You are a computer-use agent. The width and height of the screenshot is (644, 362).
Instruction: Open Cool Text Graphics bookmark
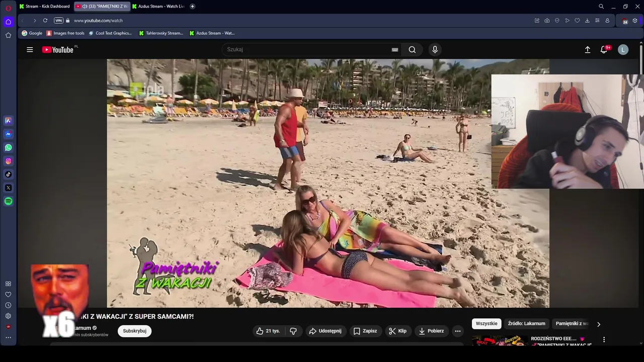[x=110, y=33]
